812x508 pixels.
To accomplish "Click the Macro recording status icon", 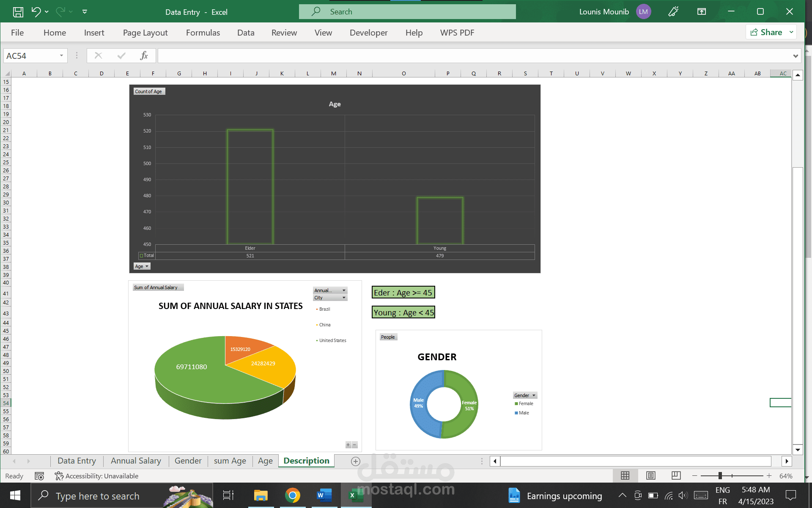I will (39, 476).
